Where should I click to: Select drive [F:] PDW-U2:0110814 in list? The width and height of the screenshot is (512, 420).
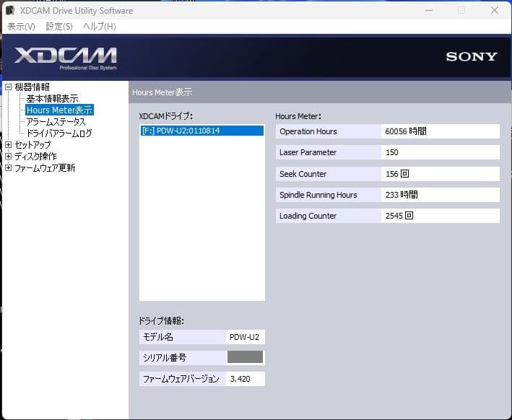pyautogui.click(x=202, y=131)
